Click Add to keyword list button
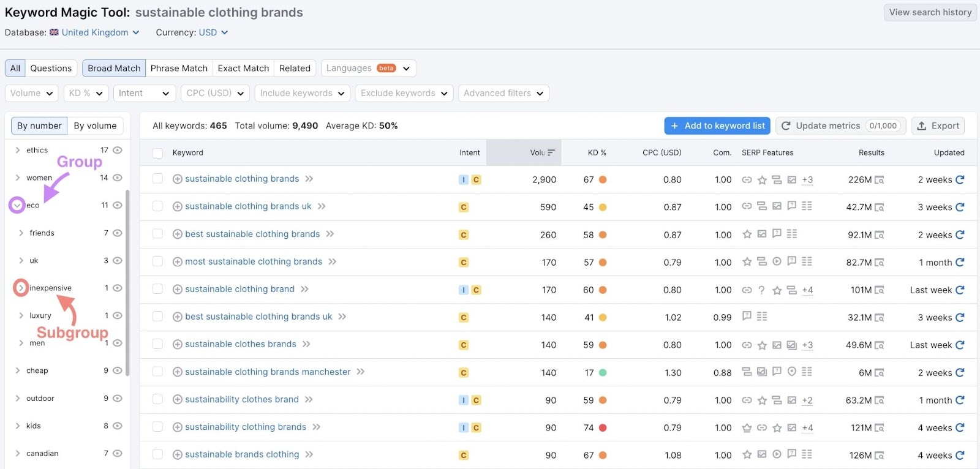 [717, 126]
